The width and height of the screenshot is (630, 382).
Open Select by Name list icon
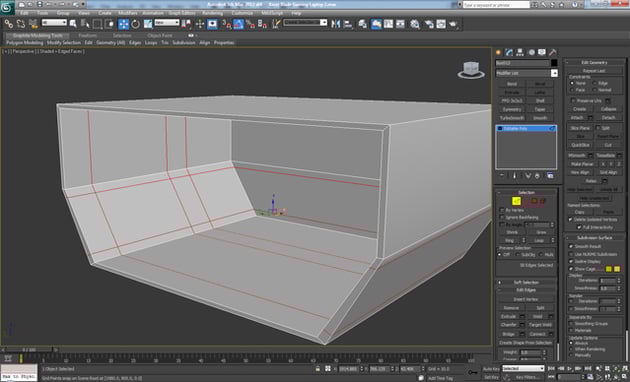tap(85, 24)
